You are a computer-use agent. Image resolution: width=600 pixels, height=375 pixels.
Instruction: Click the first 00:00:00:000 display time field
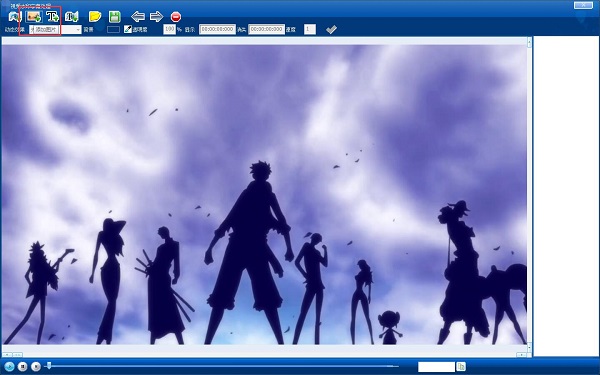click(217, 29)
